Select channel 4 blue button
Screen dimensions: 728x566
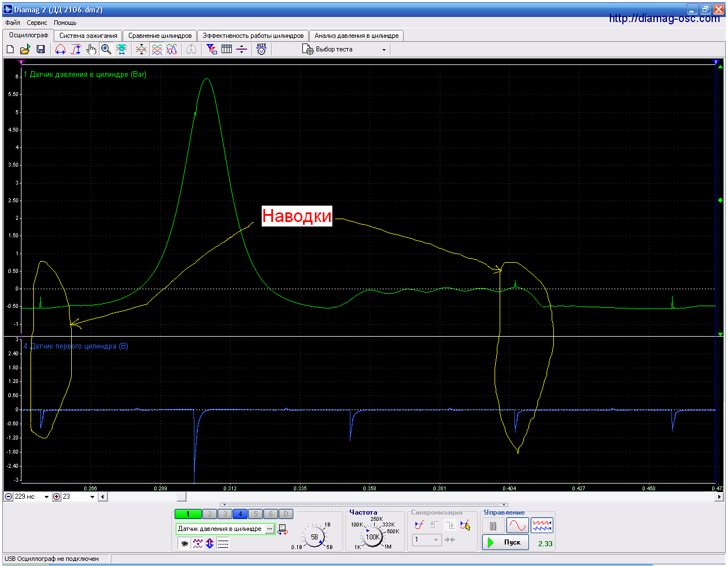[x=240, y=514]
